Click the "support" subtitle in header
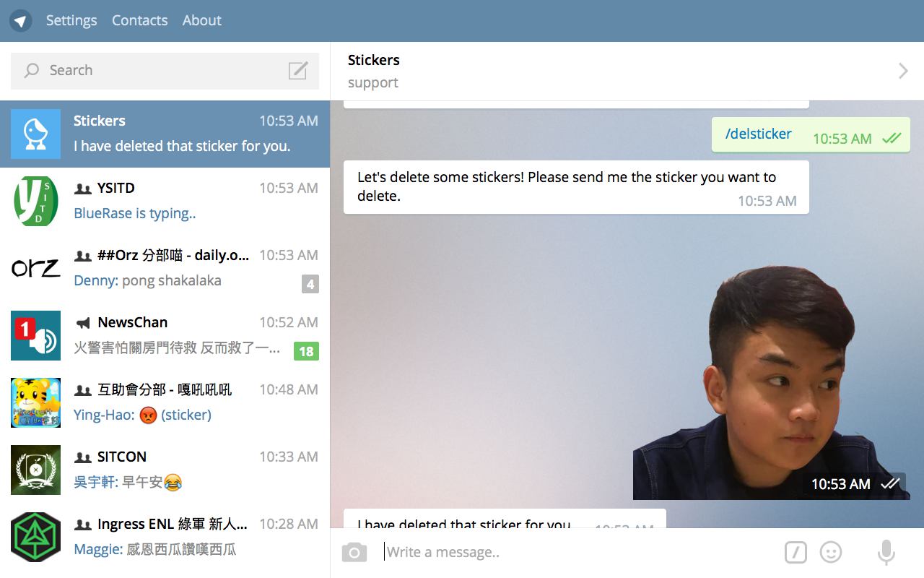This screenshot has height=578, width=924. click(x=373, y=83)
